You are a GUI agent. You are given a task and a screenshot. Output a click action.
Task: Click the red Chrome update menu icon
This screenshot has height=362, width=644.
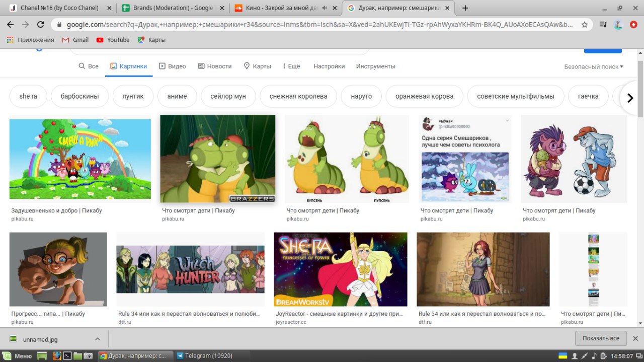[x=633, y=24]
